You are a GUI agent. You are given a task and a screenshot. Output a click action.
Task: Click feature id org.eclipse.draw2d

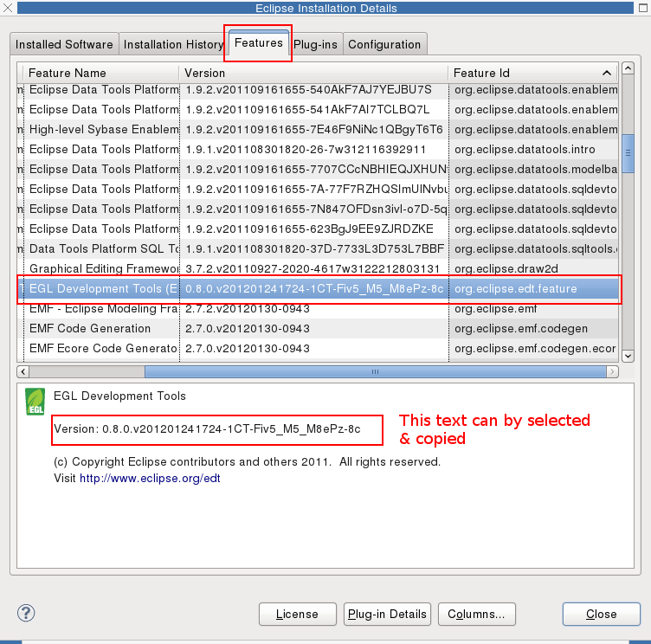tap(506, 269)
